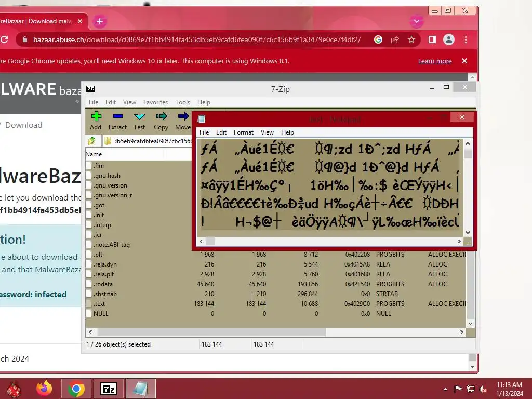Select the .fini section row
532x399 pixels.
[139, 166]
